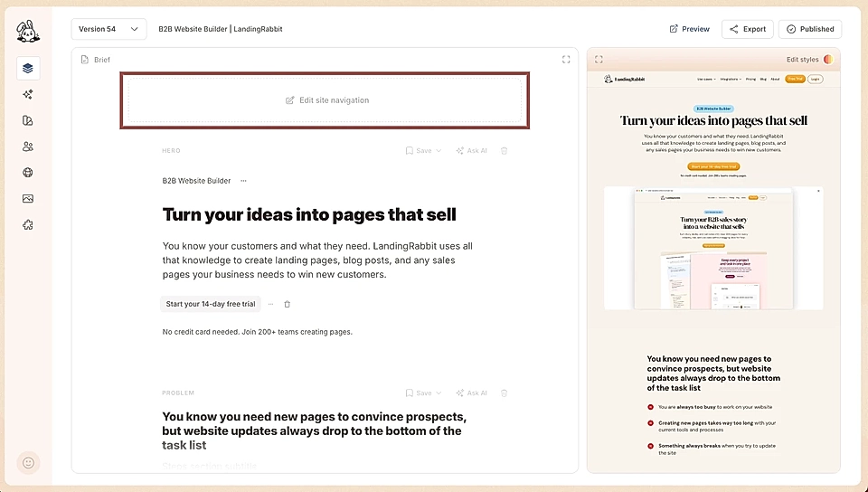Delete the free trial button item
The height and width of the screenshot is (492, 868).
tap(287, 304)
